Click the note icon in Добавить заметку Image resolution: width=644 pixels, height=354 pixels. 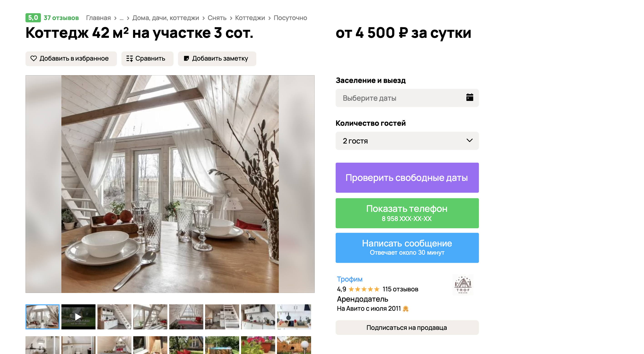[186, 59]
